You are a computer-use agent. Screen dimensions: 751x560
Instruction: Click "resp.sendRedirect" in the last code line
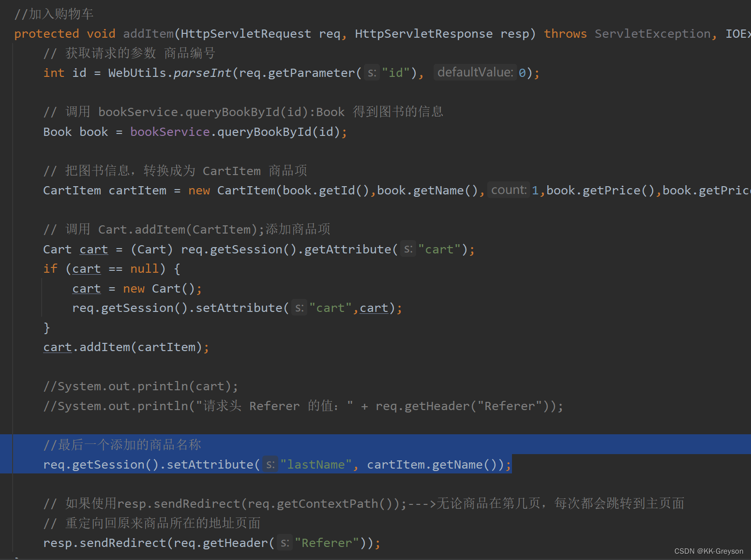pos(105,543)
